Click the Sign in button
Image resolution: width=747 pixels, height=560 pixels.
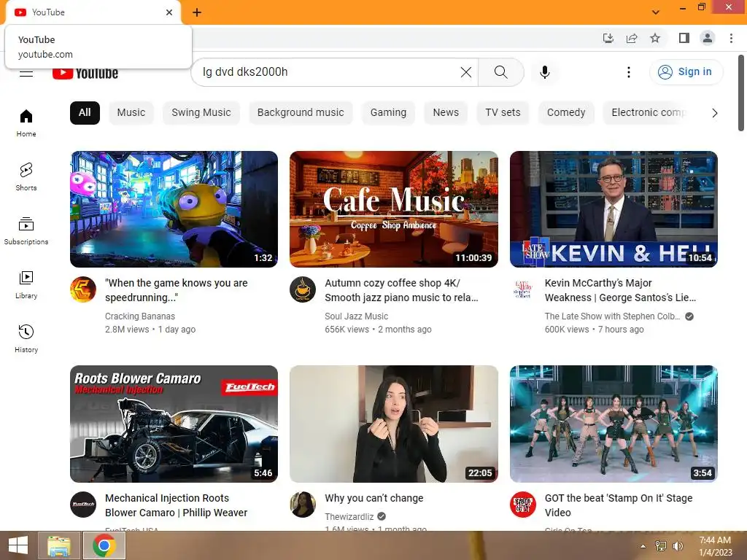point(686,72)
